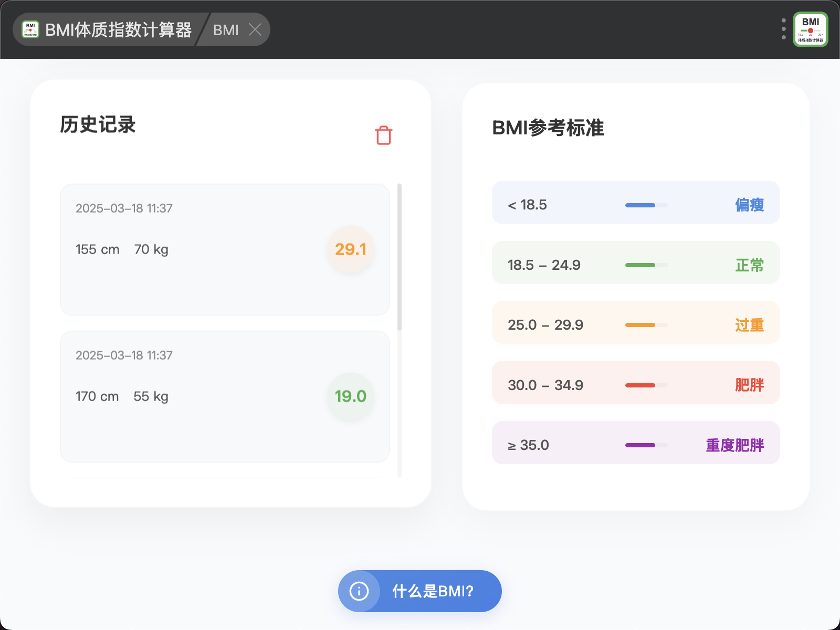The width and height of the screenshot is (840, 630).
Task: Open the three-dot vertical menu
Action: (783, 29)
